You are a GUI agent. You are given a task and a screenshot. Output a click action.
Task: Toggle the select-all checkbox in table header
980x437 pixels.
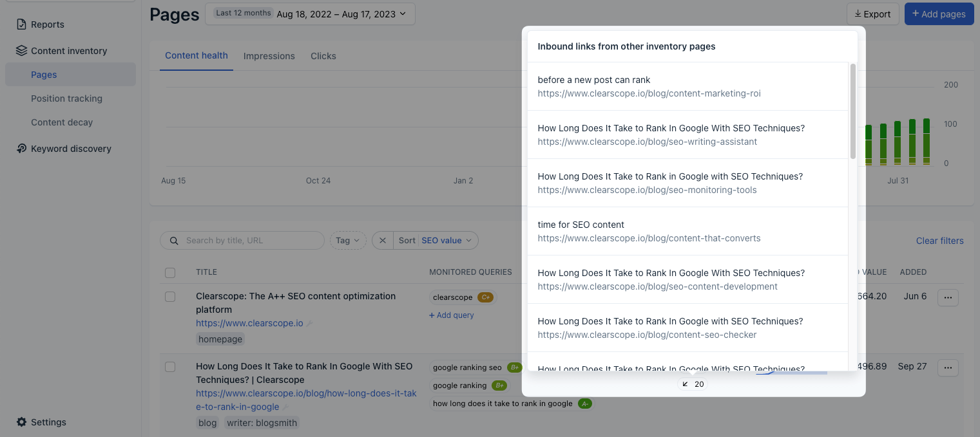tap(170, 273)
